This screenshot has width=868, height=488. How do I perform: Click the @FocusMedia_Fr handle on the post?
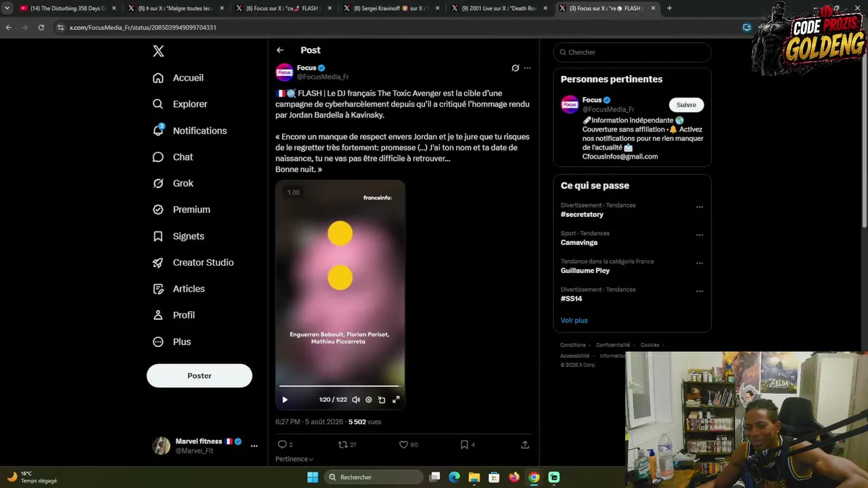(323, 77)
